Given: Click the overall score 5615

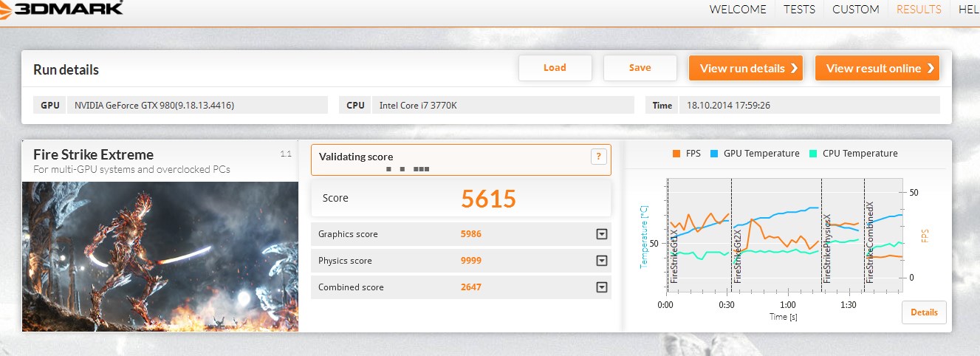Looking at the screenshot, I should tap(488, 198).
